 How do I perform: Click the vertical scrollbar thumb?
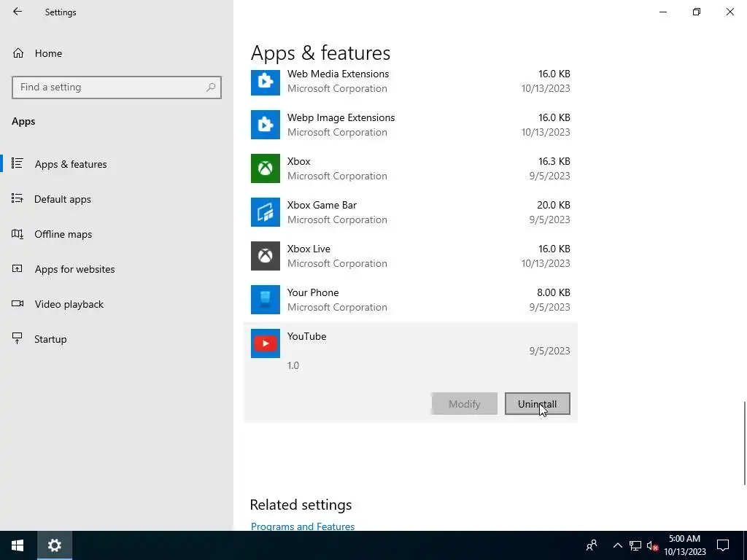(745, 443)
